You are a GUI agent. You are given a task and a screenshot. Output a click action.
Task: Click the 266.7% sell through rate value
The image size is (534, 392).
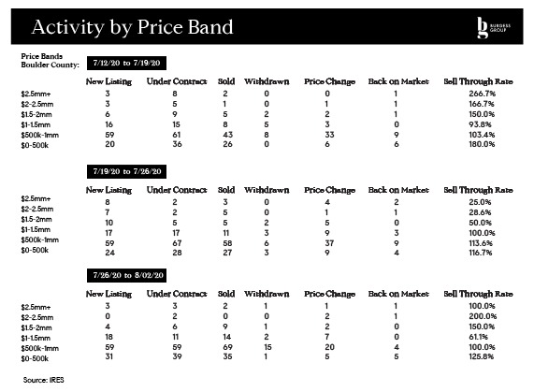pos(482,94)
